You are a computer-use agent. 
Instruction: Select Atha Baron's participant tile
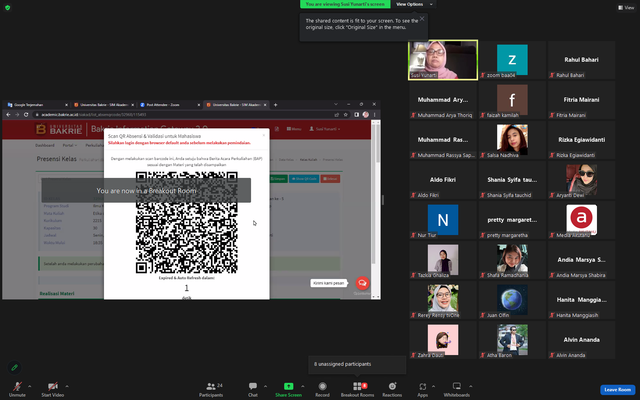512,340
